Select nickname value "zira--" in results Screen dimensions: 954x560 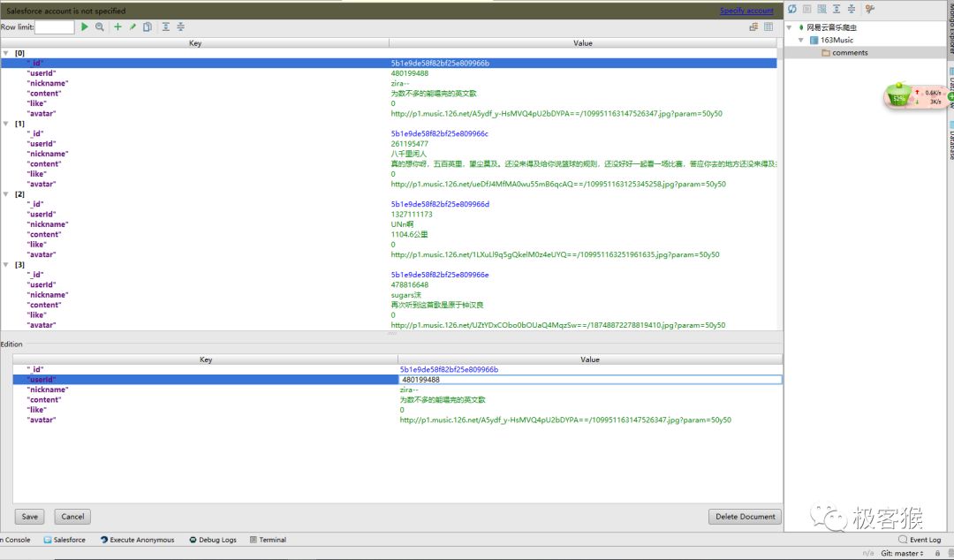tap(400, 83)
